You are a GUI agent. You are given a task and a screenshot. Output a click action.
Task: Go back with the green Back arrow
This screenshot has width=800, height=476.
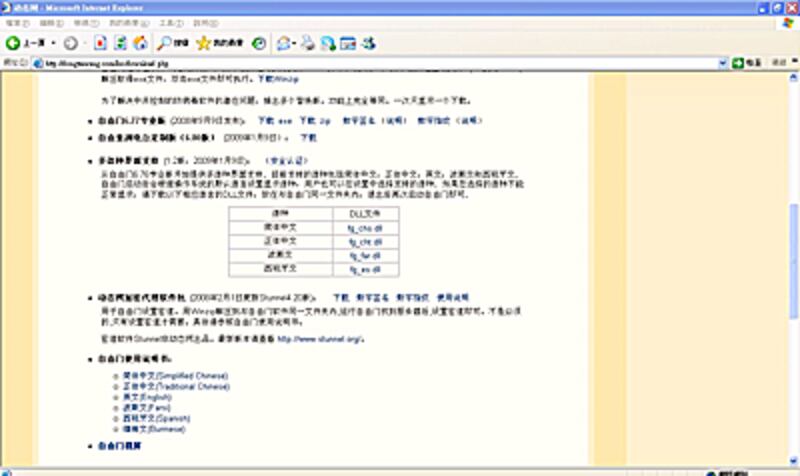point(13,43)
